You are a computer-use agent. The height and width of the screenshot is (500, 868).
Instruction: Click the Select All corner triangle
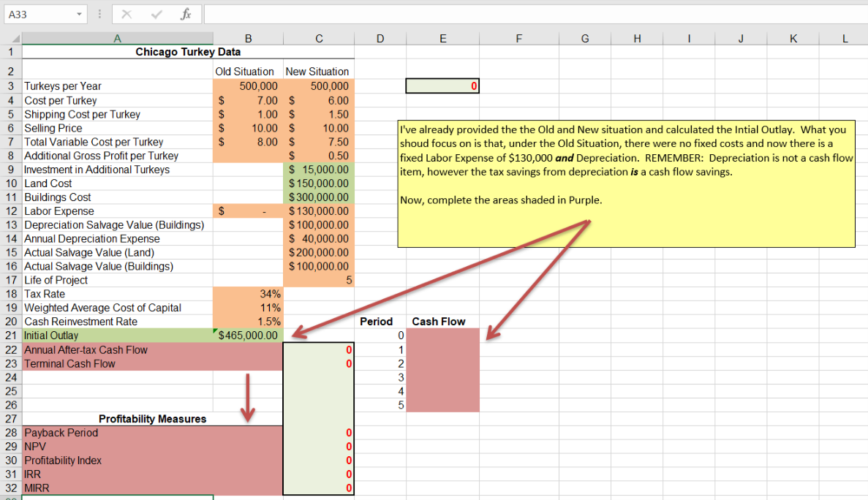click(x=15, y=38)
